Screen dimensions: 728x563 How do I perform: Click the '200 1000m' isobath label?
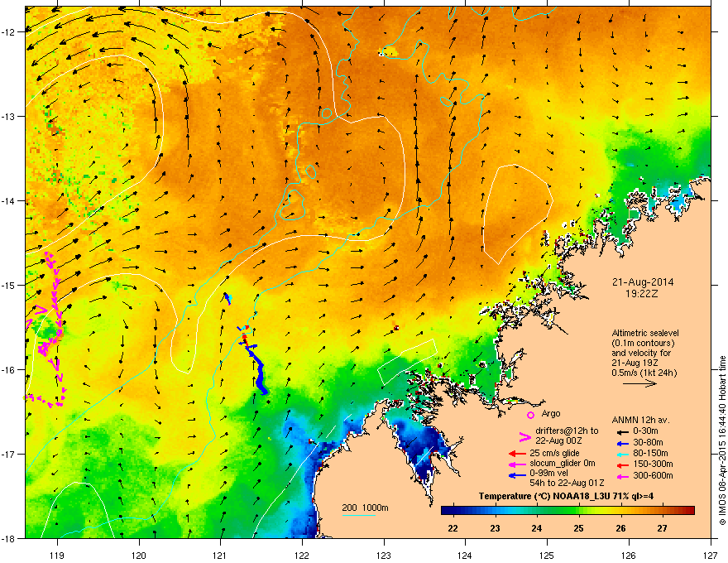pos(365,508)
